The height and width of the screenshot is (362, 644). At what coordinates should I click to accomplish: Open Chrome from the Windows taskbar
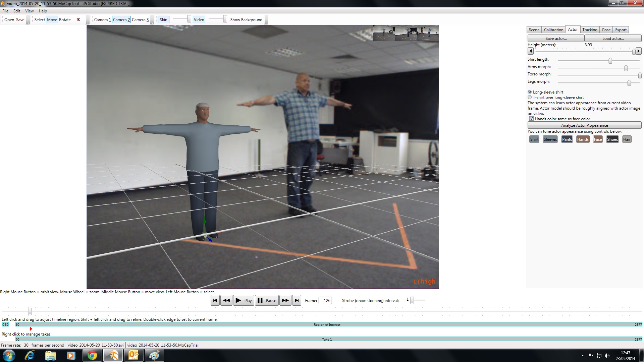point(92,355)
